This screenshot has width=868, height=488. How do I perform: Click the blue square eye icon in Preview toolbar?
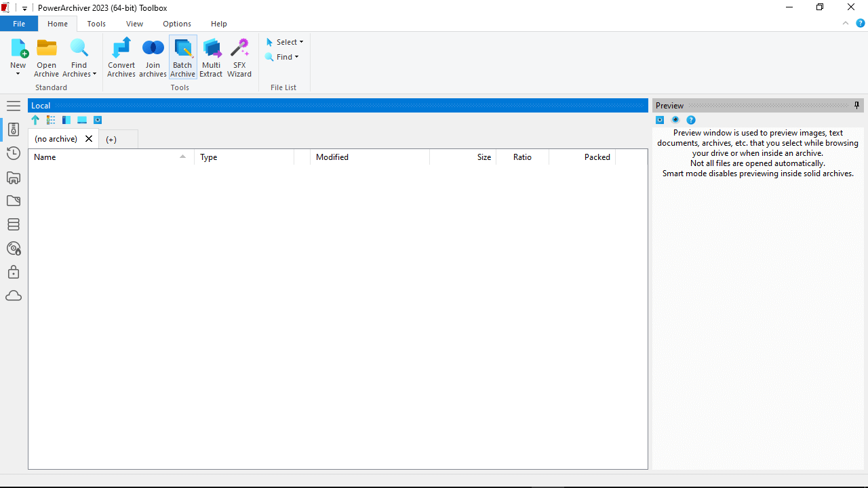click(x=660, y=120)
